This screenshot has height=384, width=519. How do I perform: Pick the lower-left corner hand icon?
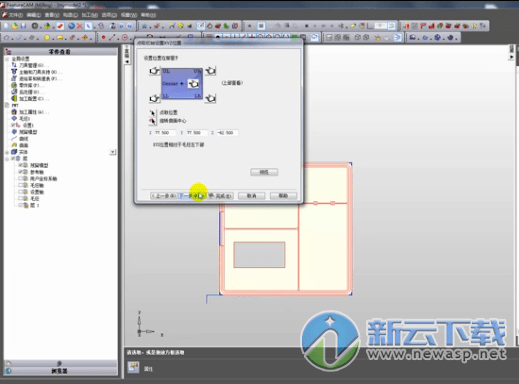pyautogui.click(x=154, y=98)
